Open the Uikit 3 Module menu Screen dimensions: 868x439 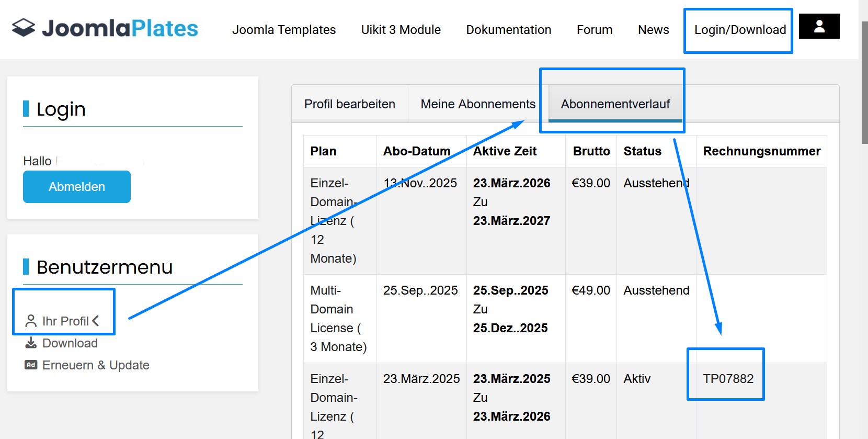pyautogui.click(x=401, y=30)
